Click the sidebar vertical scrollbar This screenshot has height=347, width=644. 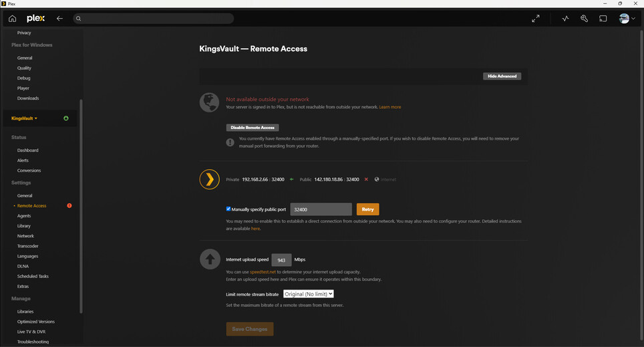(81, 205)
